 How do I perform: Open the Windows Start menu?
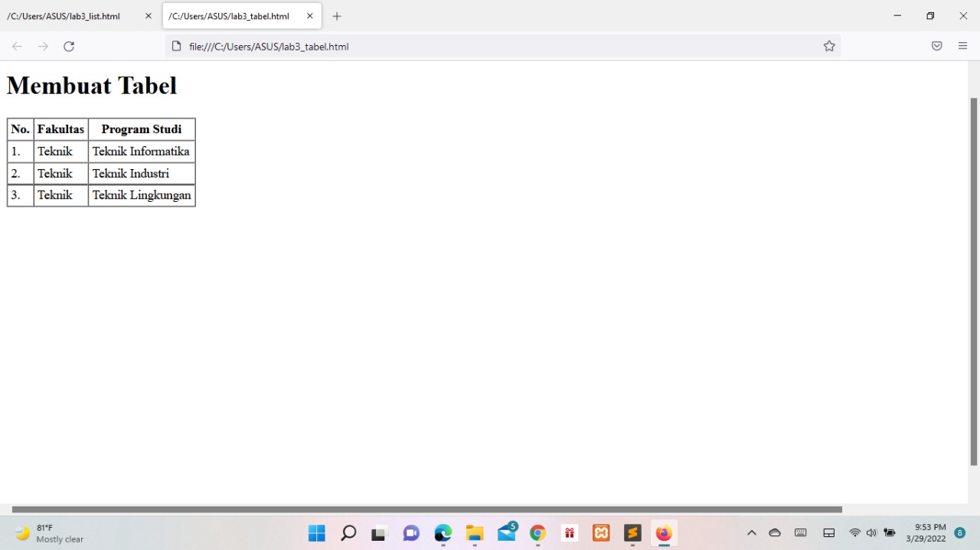(x=316, y=533)
